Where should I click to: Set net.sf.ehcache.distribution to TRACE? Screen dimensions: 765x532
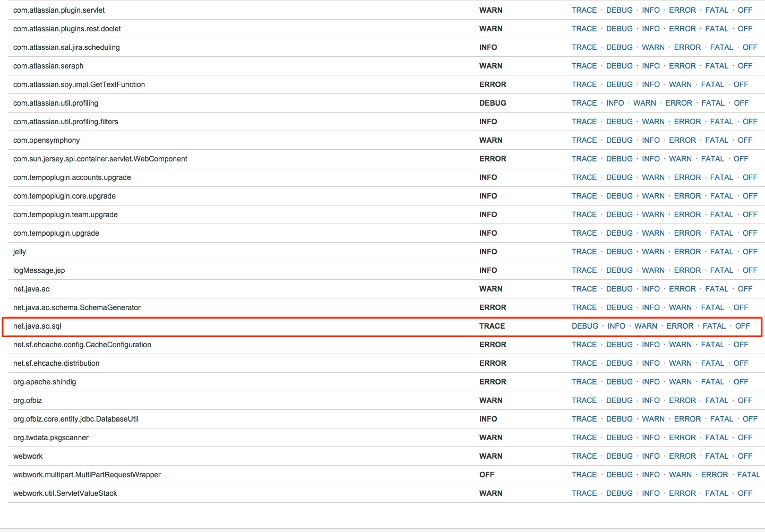[x=584, y=363]
